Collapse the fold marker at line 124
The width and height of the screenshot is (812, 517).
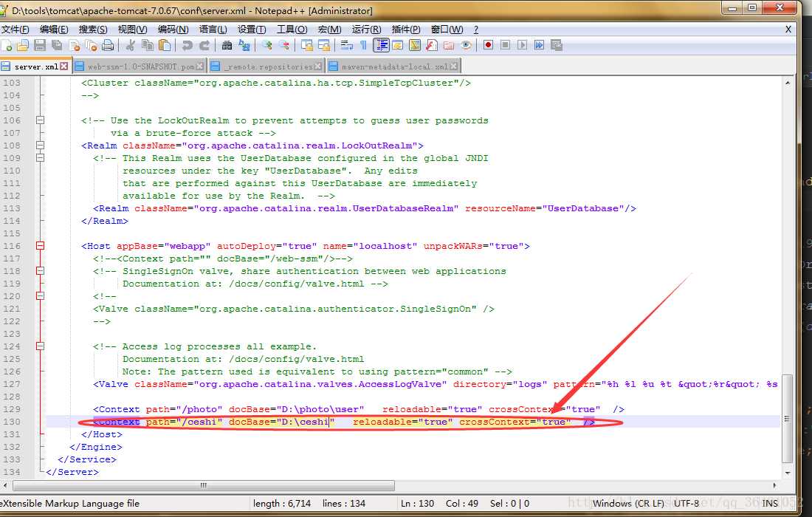click(40, 346)
